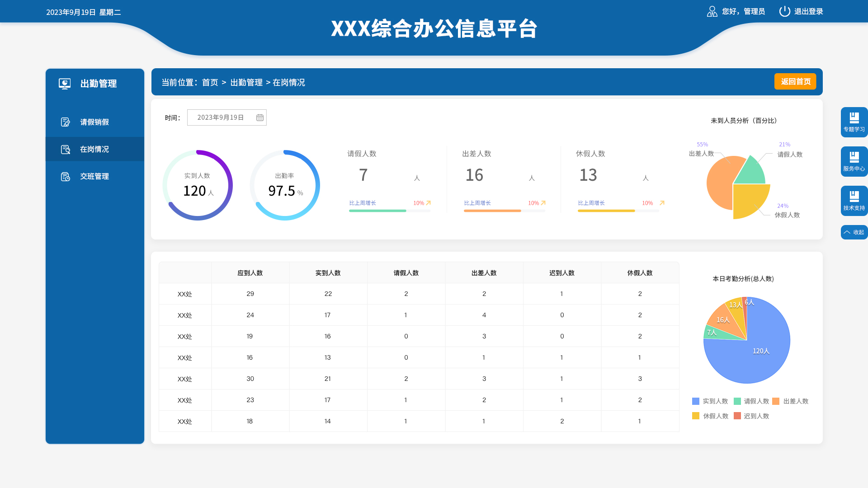
Task: Click the 请假人数 table column header
Action: point(406,273)
